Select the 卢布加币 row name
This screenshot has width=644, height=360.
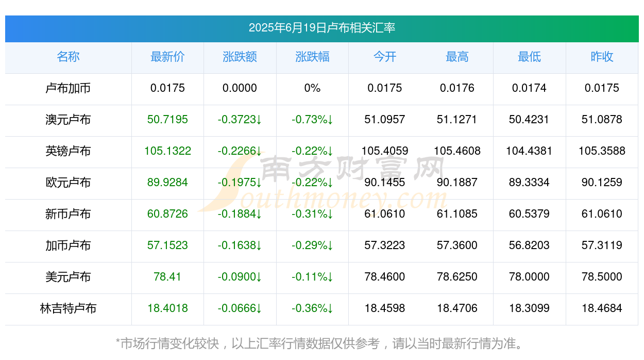[68, 88]
